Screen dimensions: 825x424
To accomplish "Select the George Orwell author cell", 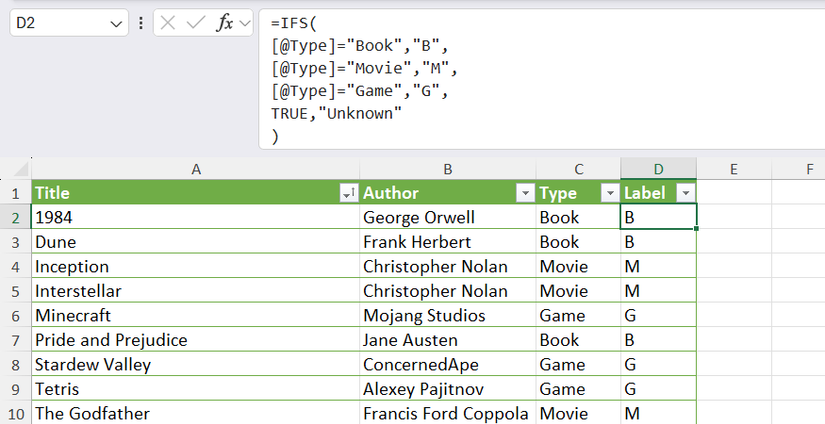I will (x=448, y=217).
